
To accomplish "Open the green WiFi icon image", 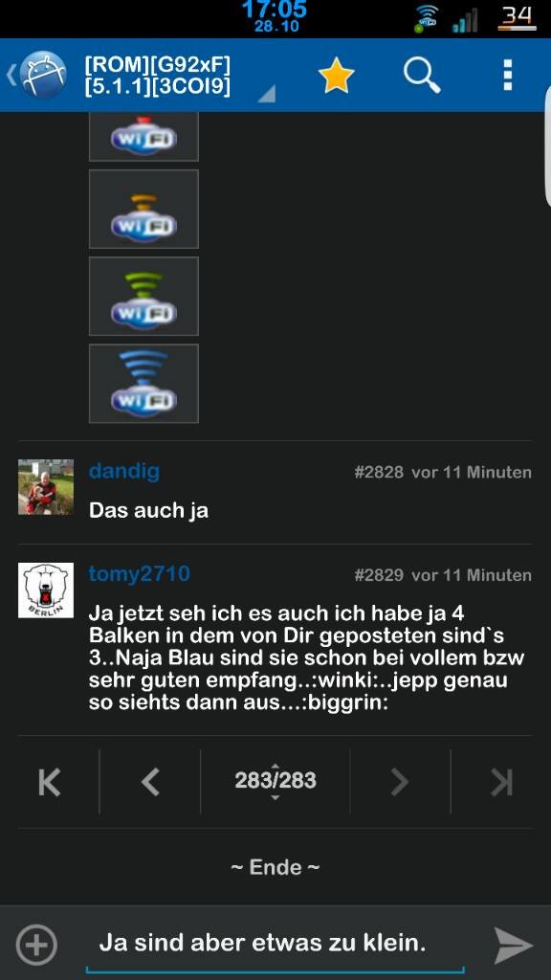I will [143, 297].
